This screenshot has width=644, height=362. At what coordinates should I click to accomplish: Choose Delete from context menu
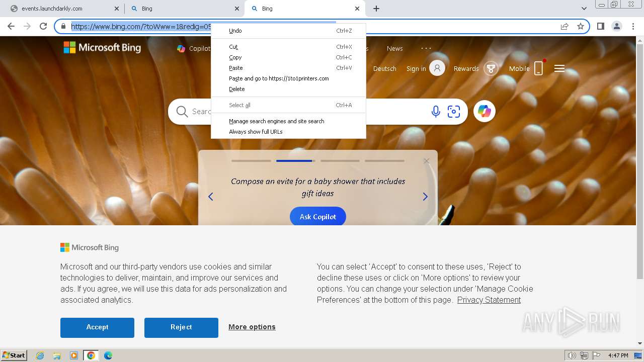[x=288, y=89]
